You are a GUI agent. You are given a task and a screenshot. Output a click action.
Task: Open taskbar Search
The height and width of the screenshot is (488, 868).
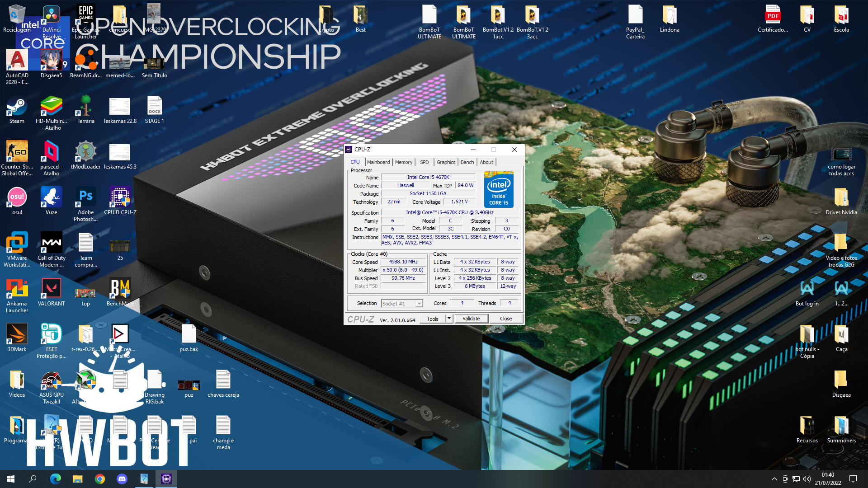tap(33, 479)
